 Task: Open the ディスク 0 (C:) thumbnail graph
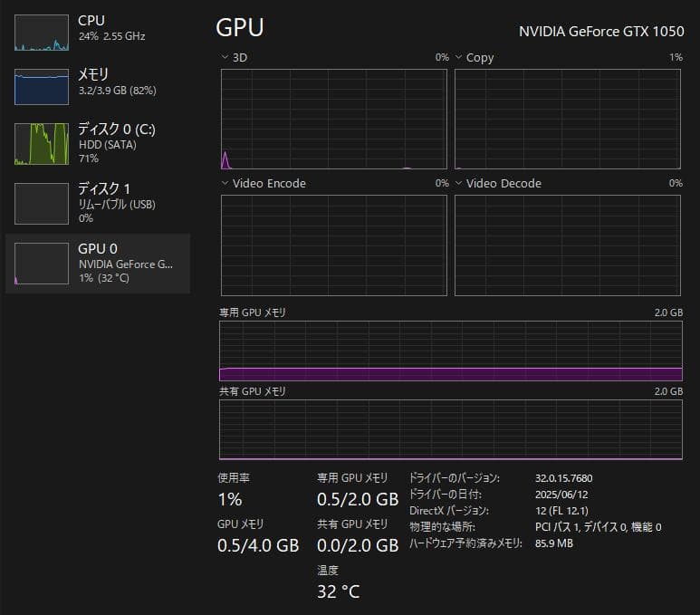pyautogui.click(x=42, y=143)
